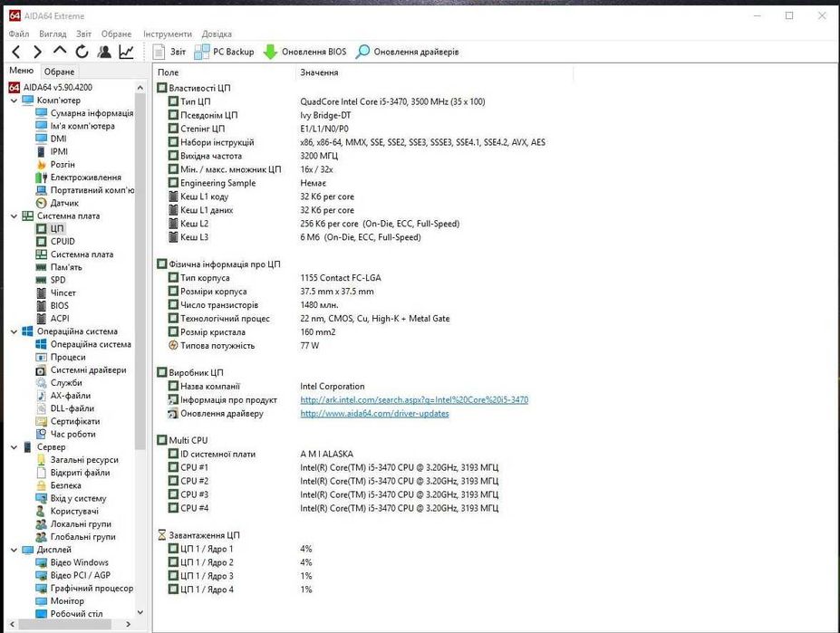
Task: Open the graph chart icon in the toolbar
Action: (127, 52)
